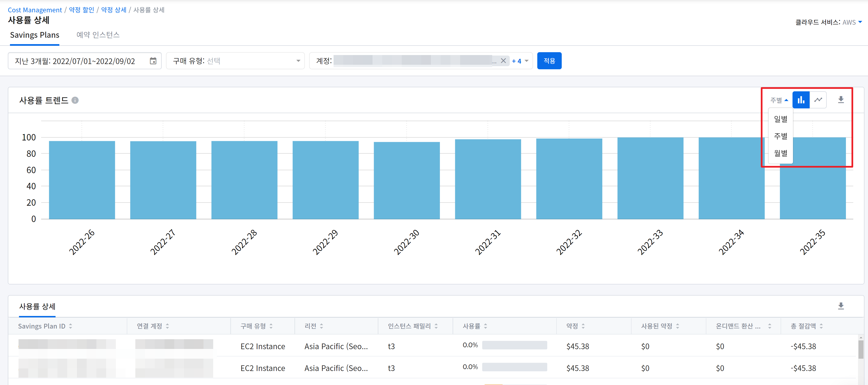This screenshot has width=868, height=385.
Task: Switch to bar chart view
Action: [801, 100]
